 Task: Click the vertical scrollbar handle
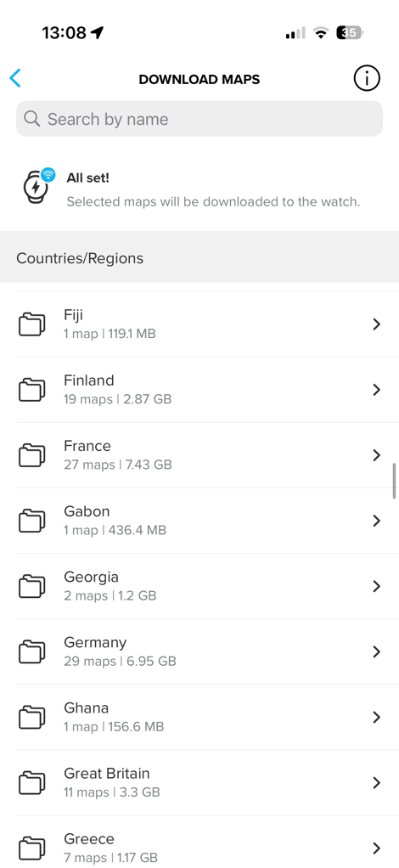coord(394,481)
